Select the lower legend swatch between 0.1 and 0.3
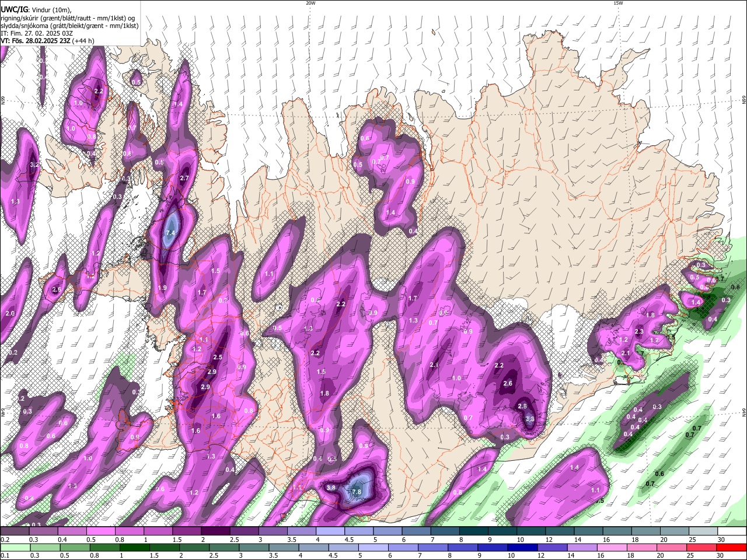747x560 pixels. click(x=15, y=548)
